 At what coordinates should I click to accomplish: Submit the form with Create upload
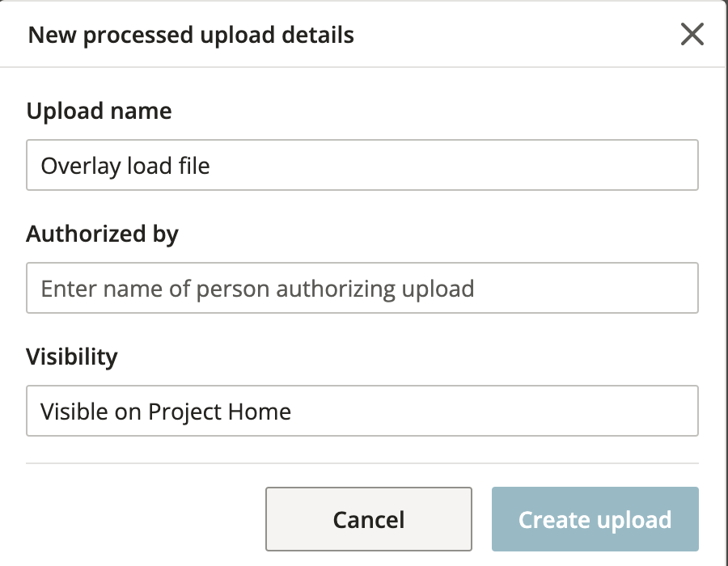pos(594,518)
